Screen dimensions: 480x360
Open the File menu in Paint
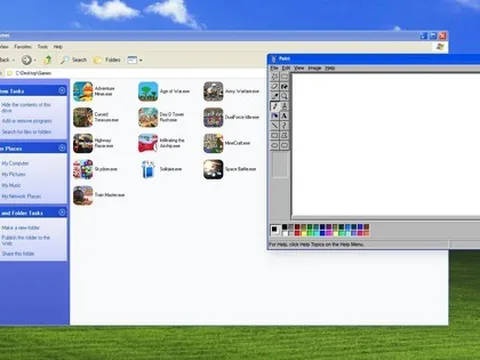click(x=274, y=68)
